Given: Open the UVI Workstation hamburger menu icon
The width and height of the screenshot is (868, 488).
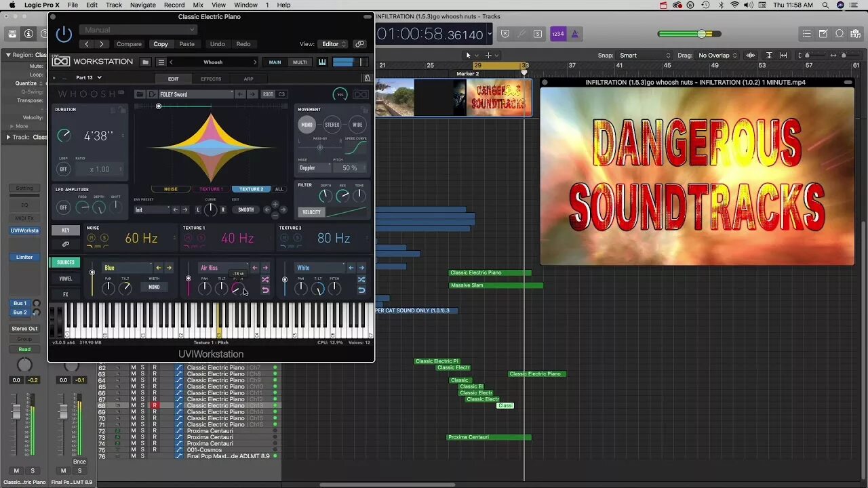Looking at the screenshot, I should pos(161,62).
